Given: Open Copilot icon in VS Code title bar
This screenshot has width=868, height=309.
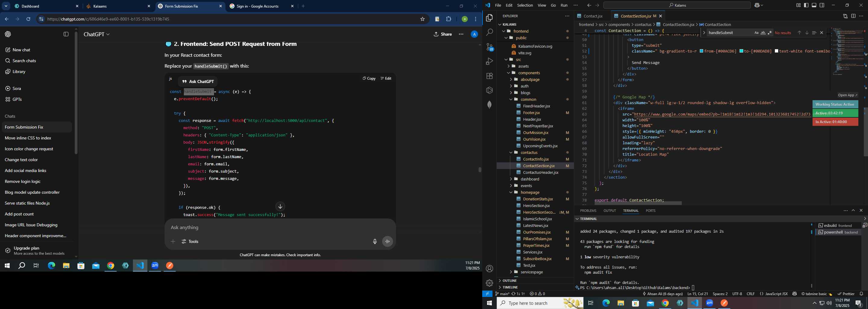Looking at the screenshot, I should pyautogui.click(x=757, y=5).
